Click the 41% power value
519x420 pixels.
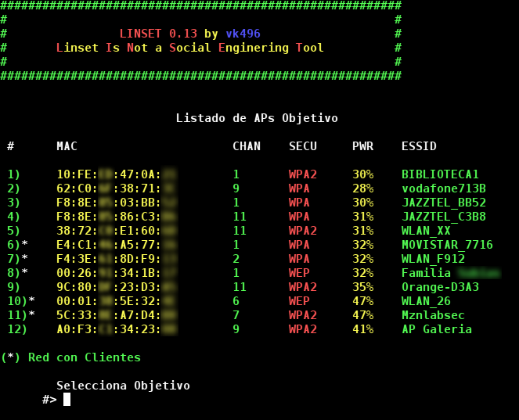click(x=362, y=329)
